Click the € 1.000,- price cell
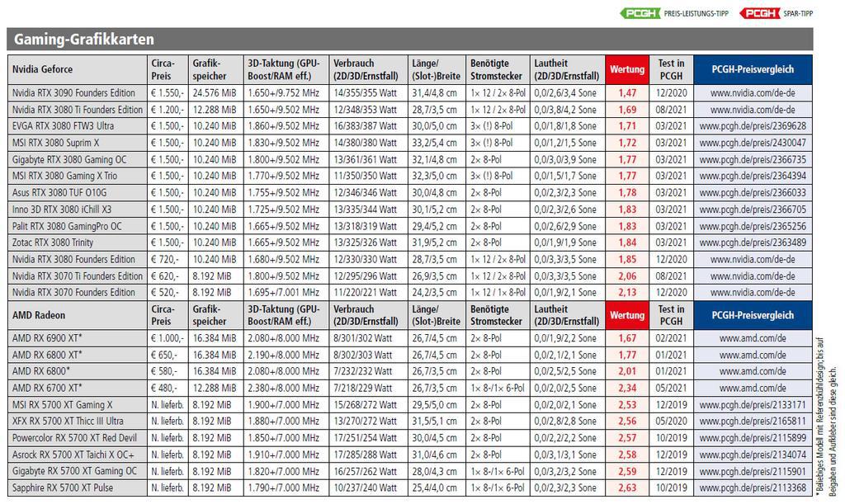The width and height of the screenshot is (845, 504). pyautogui.click(x=168, y=338)
